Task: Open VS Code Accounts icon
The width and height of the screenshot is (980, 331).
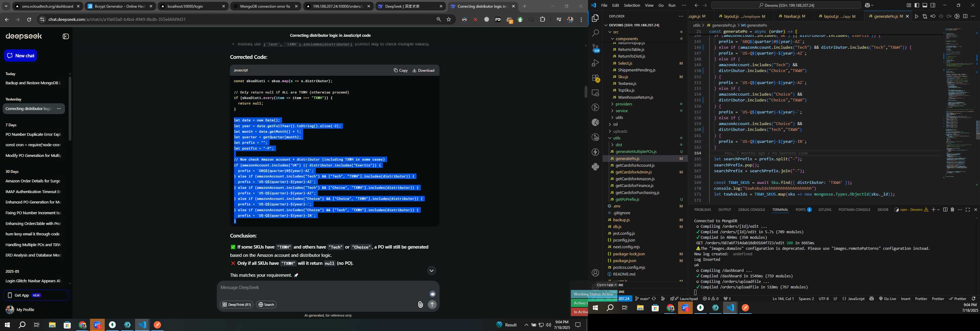Action: pos(595,273)
